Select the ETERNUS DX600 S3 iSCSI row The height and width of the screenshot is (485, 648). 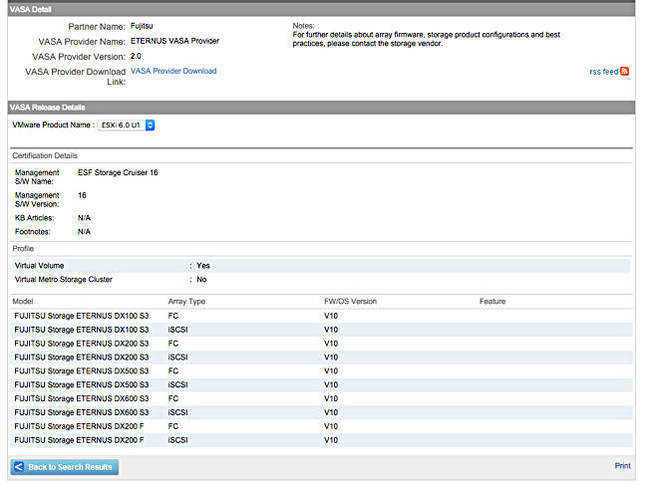(322, 412)
